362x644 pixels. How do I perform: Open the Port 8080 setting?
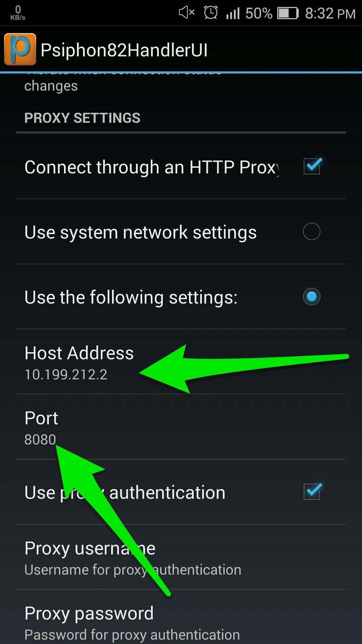coord(181,427)
